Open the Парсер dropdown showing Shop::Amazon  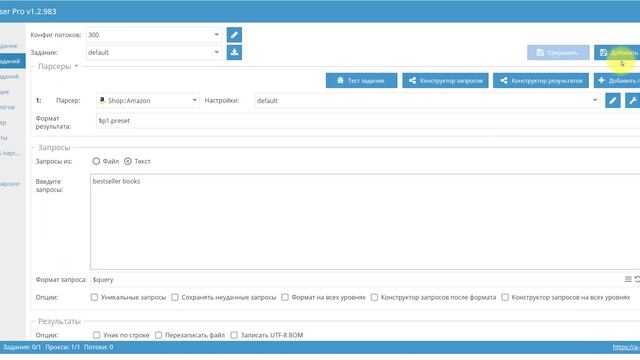pos(148,100)
